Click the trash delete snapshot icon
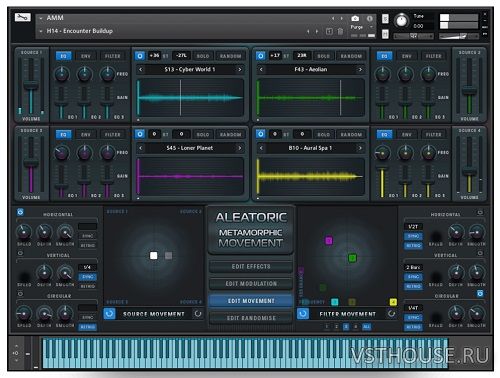The image size is (500, 378). 340,31
